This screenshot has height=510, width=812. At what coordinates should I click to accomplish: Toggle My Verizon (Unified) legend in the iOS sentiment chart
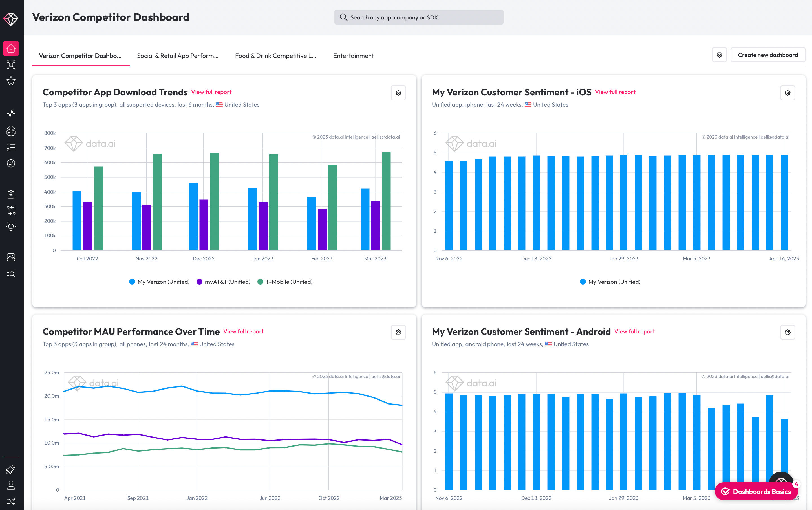click(610, 282)
